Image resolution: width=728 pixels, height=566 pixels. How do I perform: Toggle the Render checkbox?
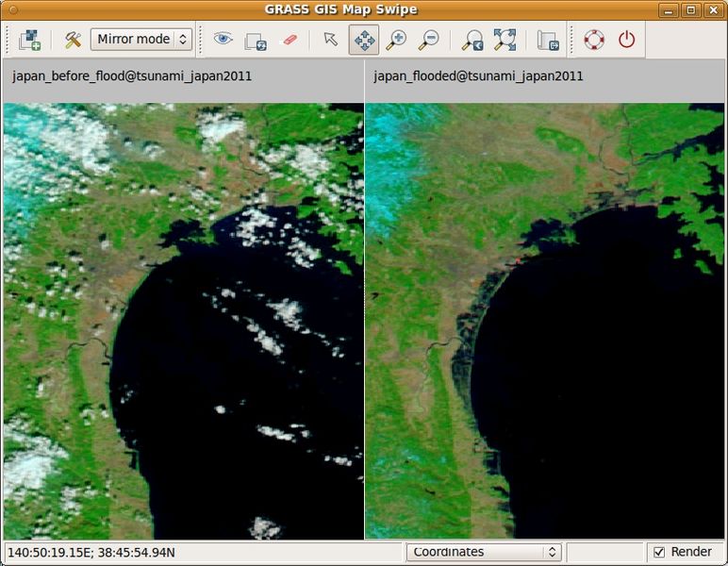(659, 552)
